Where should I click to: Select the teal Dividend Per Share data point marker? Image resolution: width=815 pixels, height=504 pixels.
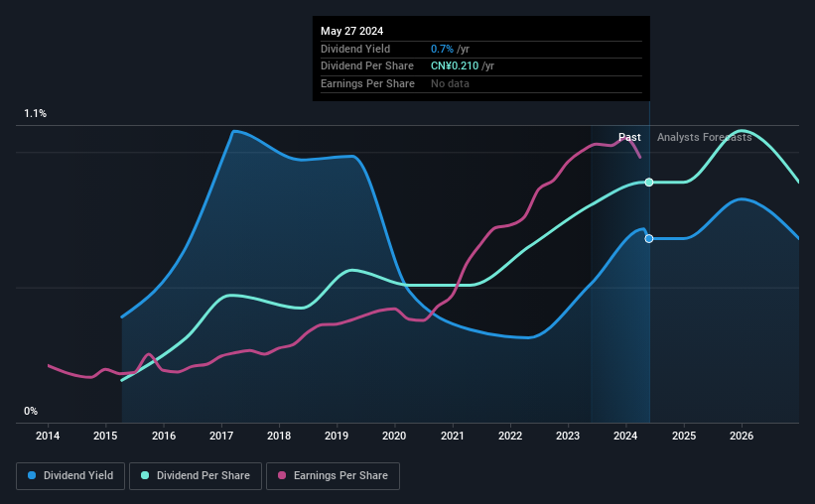click(649, 182)
